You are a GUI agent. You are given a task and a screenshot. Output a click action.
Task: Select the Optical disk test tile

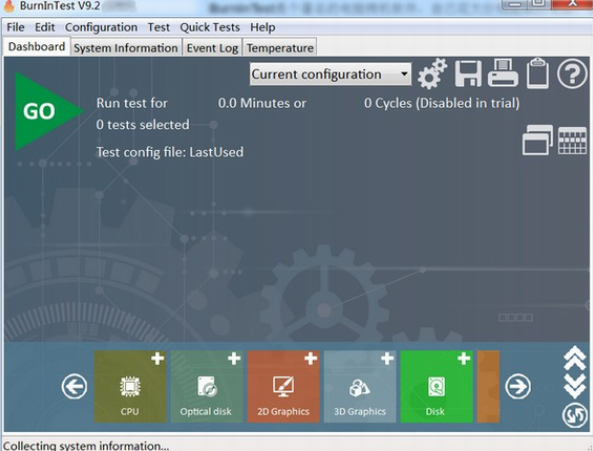click(206, 386)
